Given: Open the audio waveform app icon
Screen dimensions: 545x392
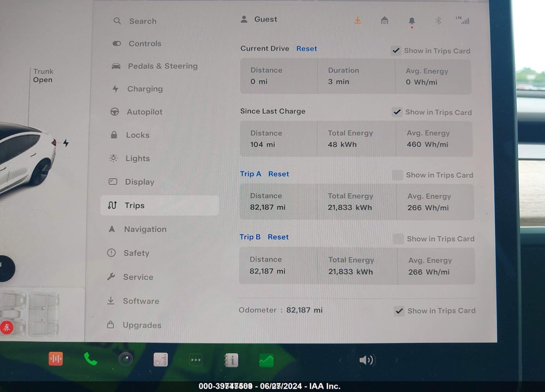Looking at the screenshot, I should [56, 359].
